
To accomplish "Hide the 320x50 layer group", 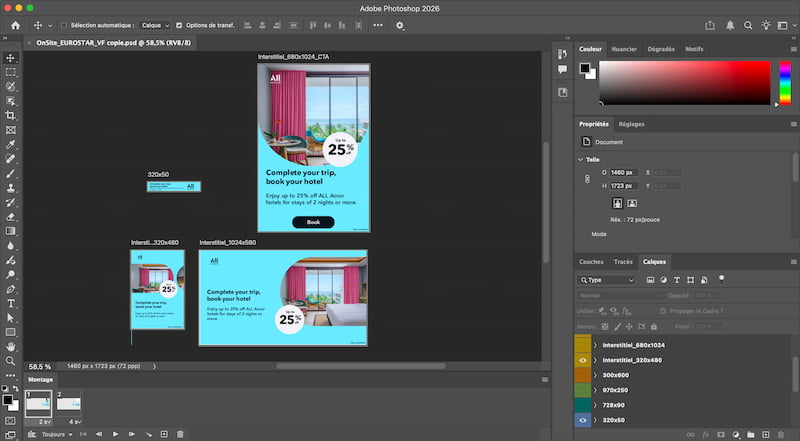I will click(583, 420).
